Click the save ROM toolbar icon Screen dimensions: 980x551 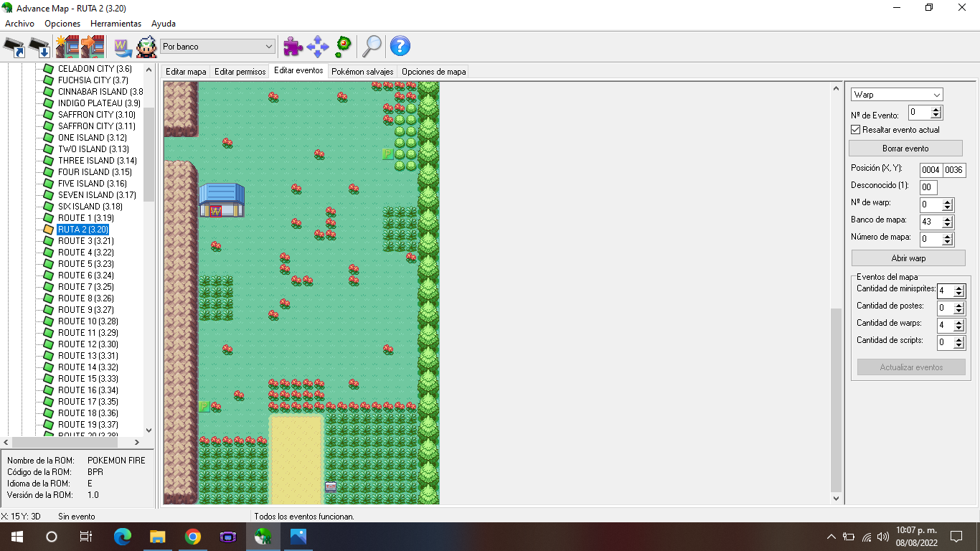[x=39, y=47]
